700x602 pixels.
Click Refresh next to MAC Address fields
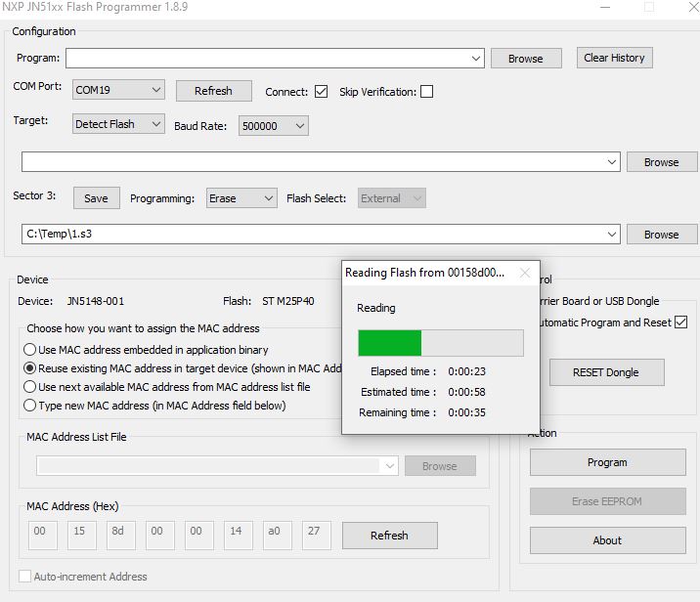[x=390, y=536]
